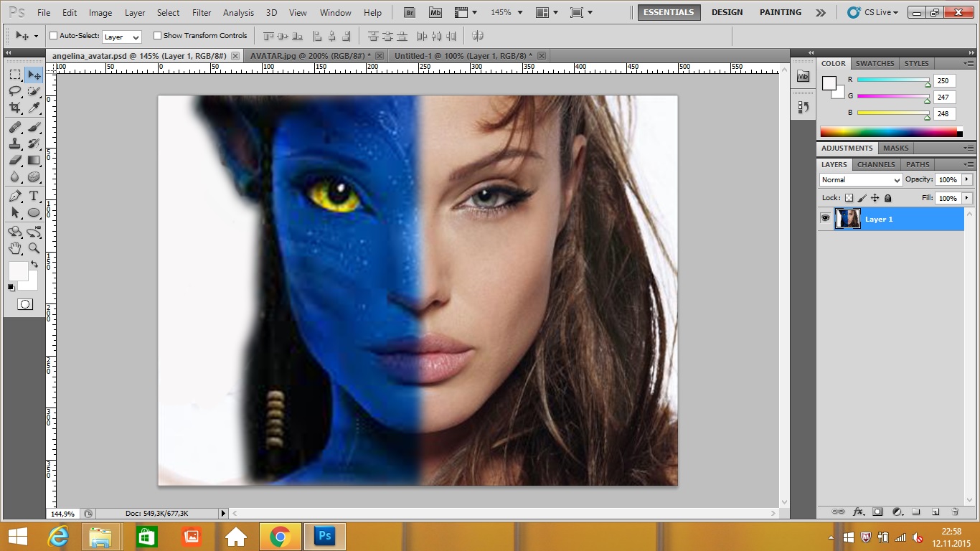Select the Hand tool
This screenshot has width=980, height=551.
[x=15, y=248]
